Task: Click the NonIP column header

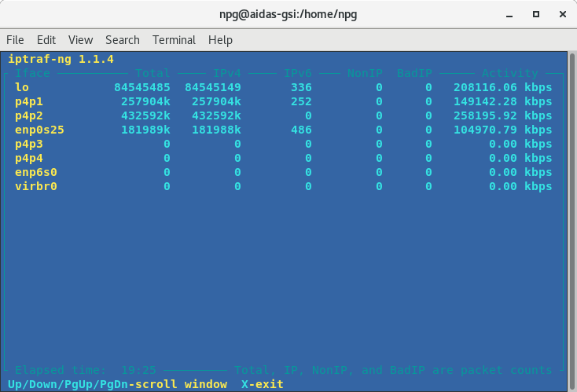Action: click(365, 73)
